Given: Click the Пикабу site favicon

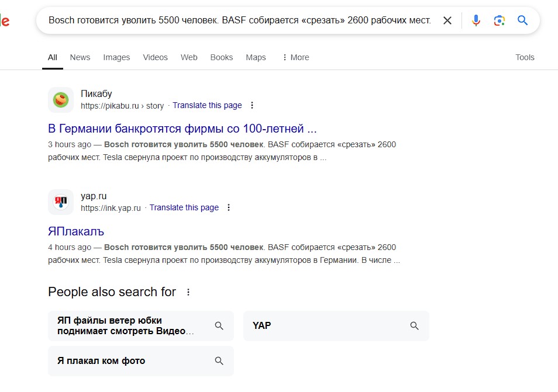Looking at the screenshot, I should click(61, 100).
